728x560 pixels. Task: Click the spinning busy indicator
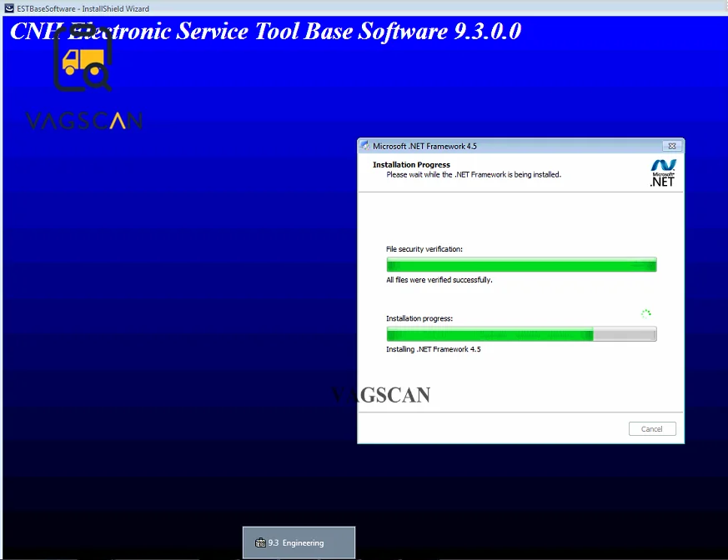645,313
